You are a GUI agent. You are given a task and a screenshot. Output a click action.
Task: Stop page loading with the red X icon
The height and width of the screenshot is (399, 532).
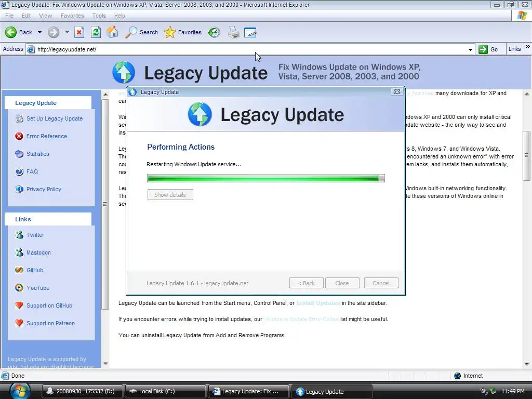(x=79, y=32)
